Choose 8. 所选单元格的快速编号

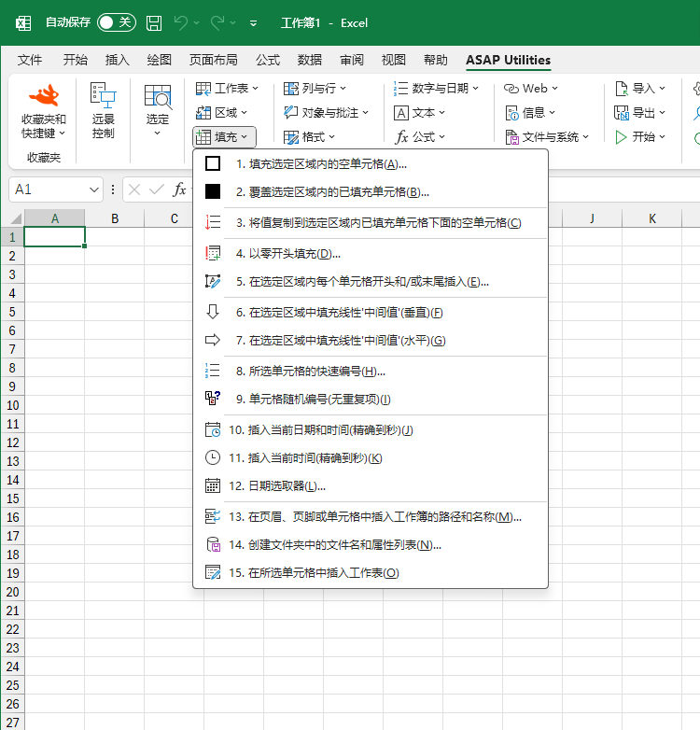coord(371,371)
